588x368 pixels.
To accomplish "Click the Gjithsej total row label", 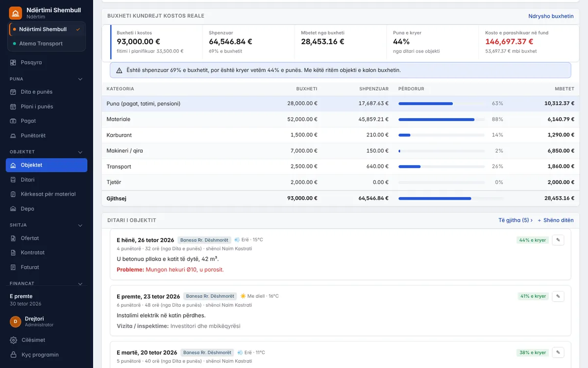I will 118,198.
